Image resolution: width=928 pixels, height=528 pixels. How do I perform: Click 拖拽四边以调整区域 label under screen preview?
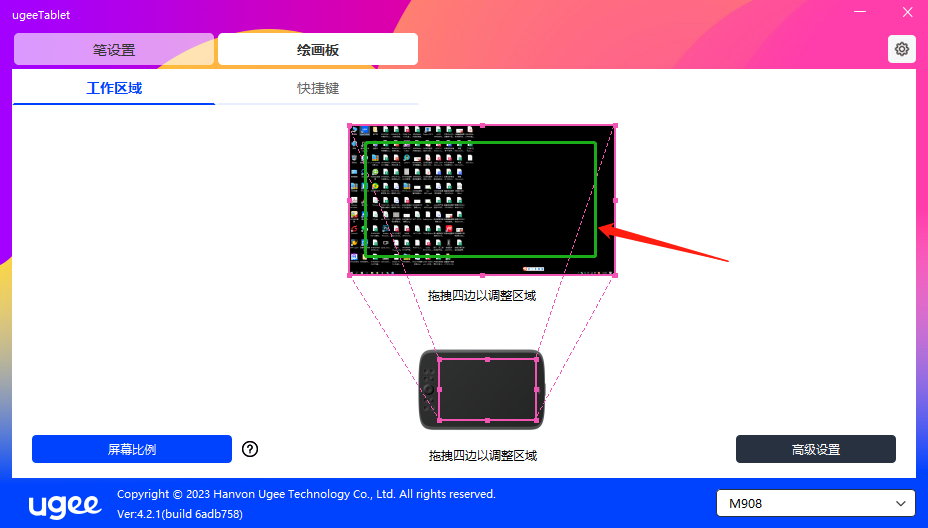click(x=482, y=295)
